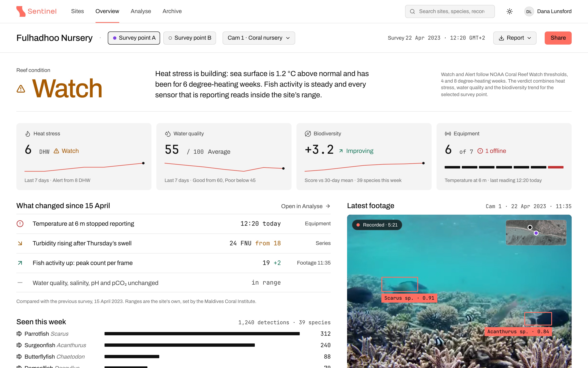
Task: Click the fish icon next to Parrotfish
Action: [x=19, y=334]
